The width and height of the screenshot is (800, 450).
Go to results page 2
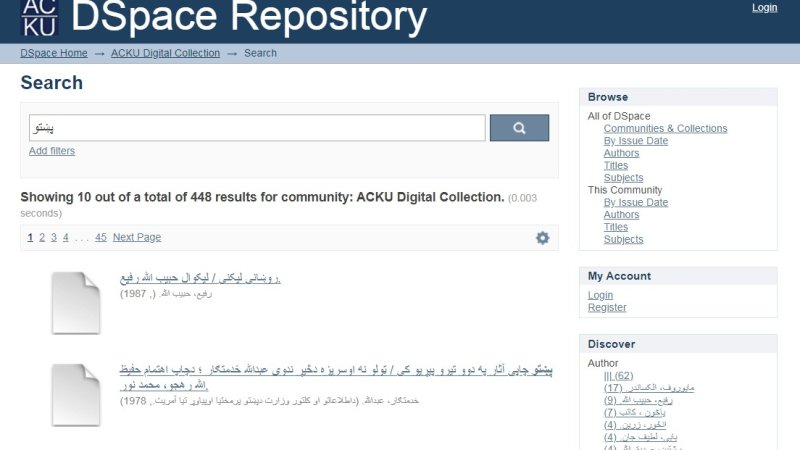click(42, 237)
